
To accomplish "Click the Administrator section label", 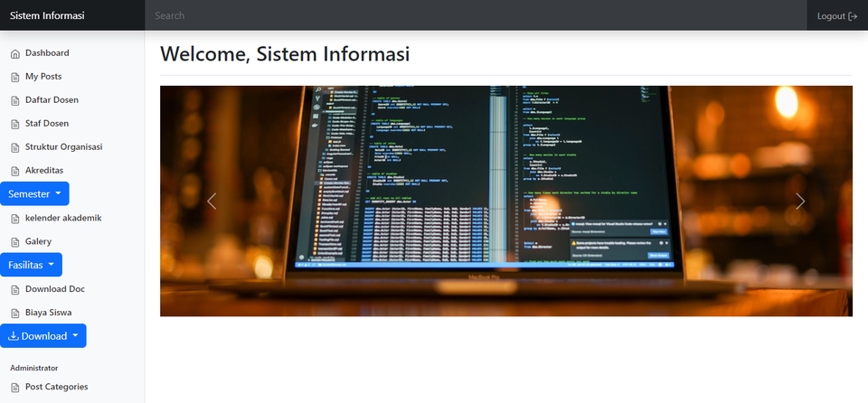I will (x=33, y=368).
